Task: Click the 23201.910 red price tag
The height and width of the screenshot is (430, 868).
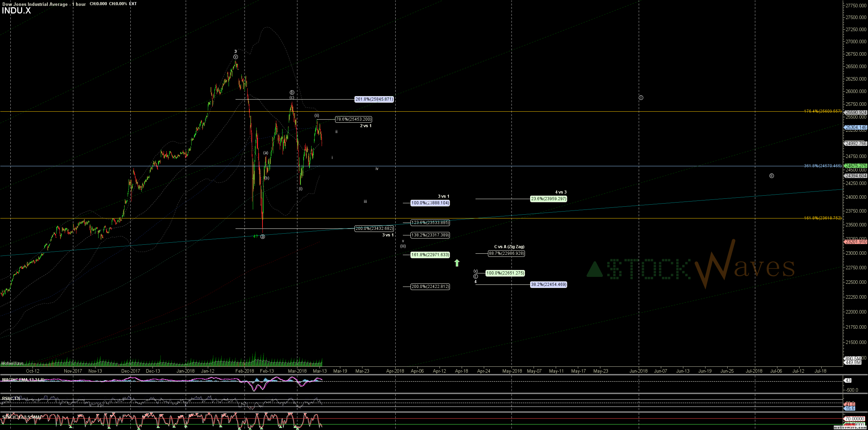Action: (856, 242)
